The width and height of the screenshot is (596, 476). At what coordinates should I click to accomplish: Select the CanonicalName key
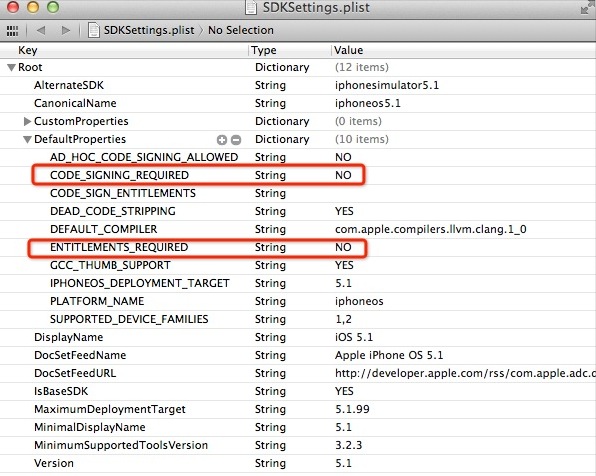(x=75, y=103)
